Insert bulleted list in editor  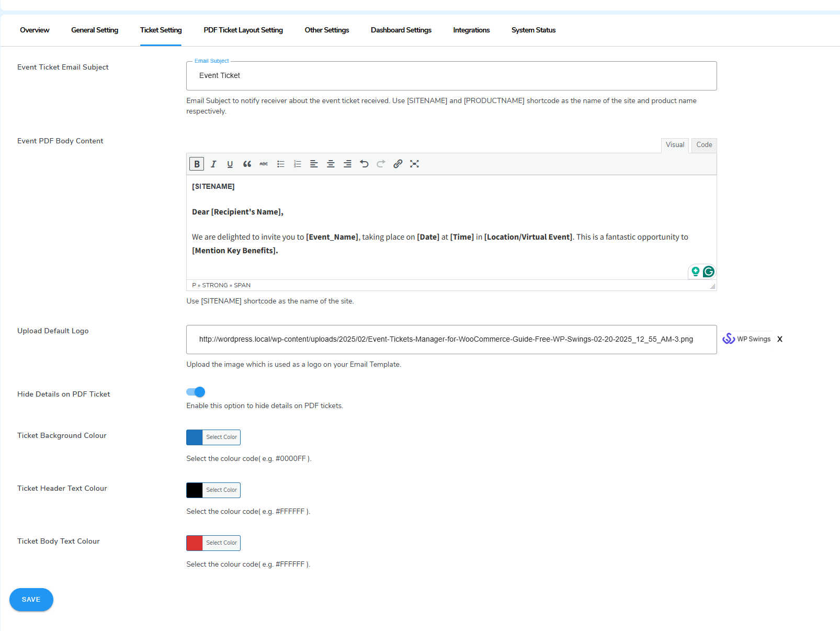280,164
